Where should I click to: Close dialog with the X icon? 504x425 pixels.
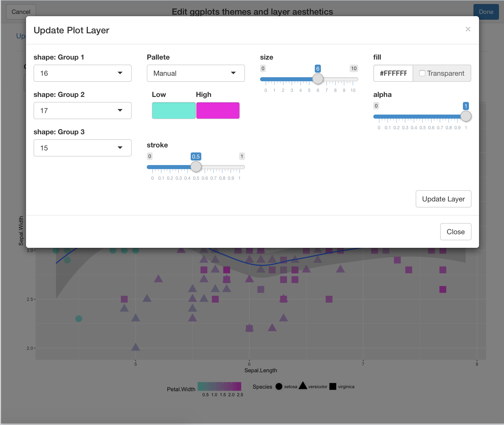468,29
